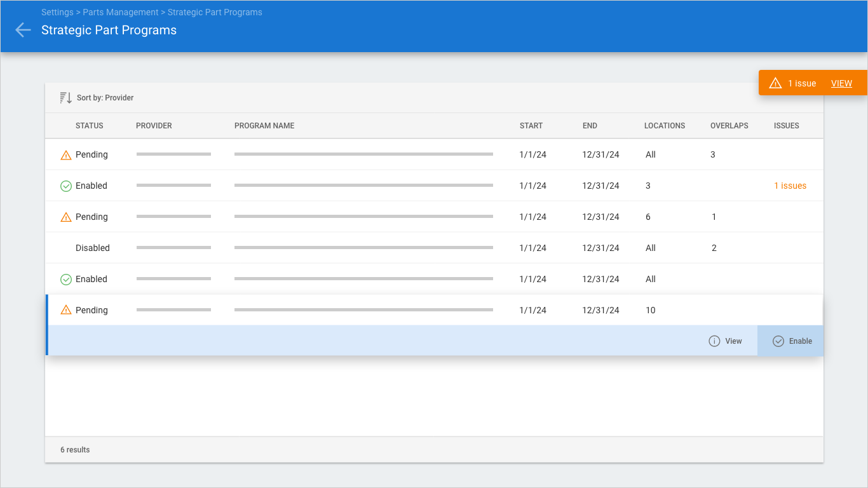Image resolution: width=868 pixels, height=488 pixels.
Task: Click the green check icon on first Enabled row
Action: tap(65, 186)
